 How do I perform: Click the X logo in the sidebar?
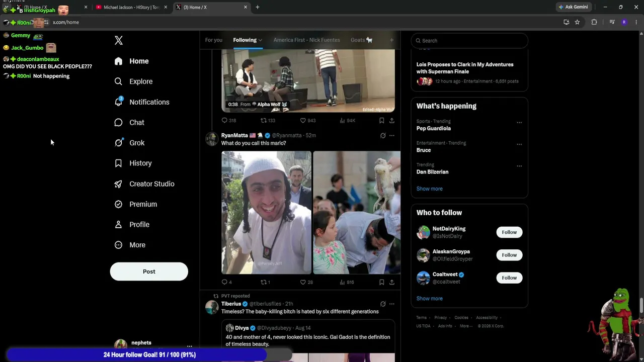[119, 40]
